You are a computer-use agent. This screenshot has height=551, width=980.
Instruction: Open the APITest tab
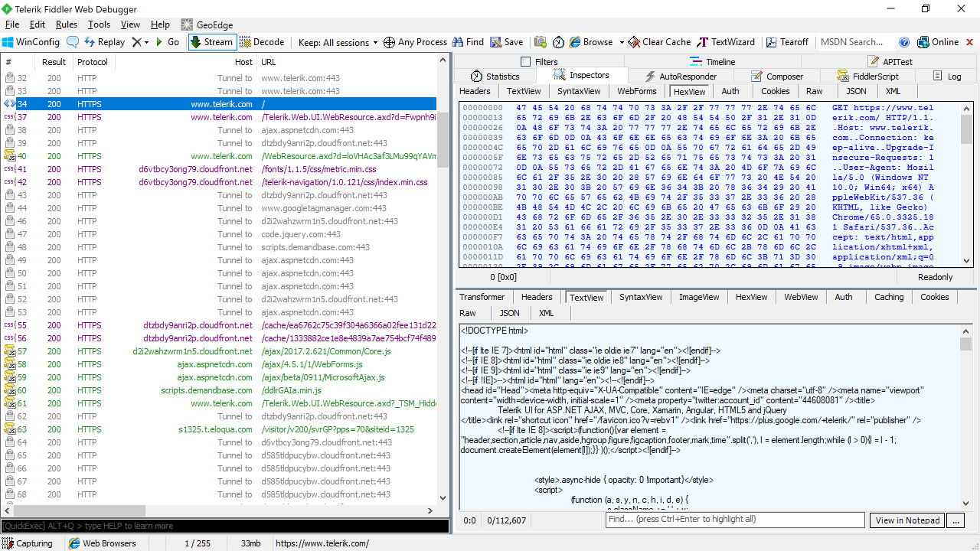[890, 62]
